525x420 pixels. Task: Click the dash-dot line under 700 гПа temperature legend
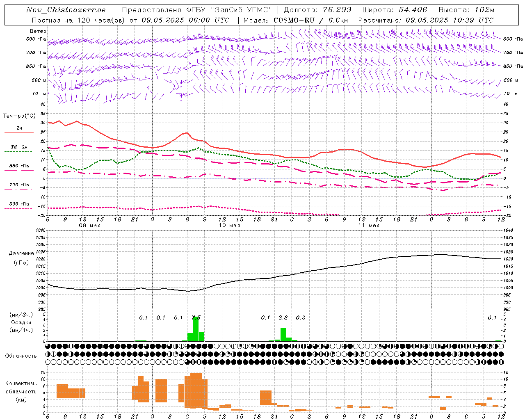[x=19, y=189]
